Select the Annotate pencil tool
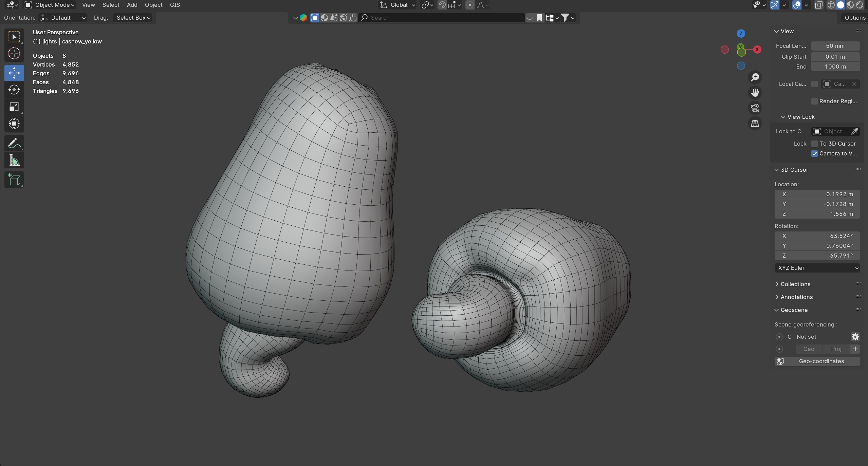This screenshot has height=466, width=868. (x=14, y=143)
